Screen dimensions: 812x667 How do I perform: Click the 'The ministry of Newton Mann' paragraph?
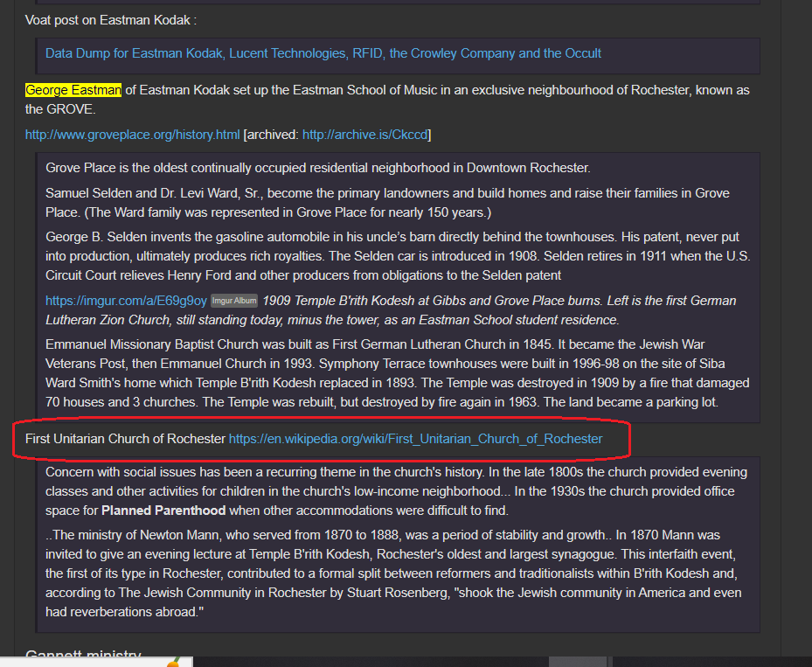[x=393, y=573]
